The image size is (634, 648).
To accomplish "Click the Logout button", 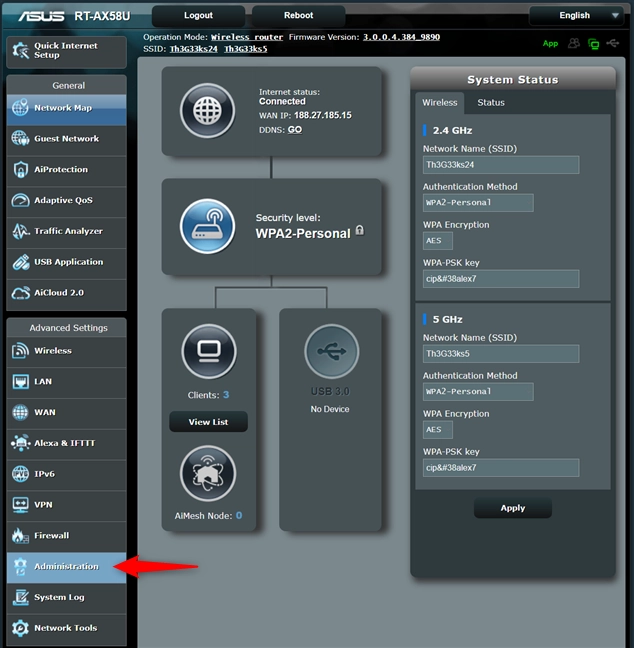I will (x=198, y=15).
